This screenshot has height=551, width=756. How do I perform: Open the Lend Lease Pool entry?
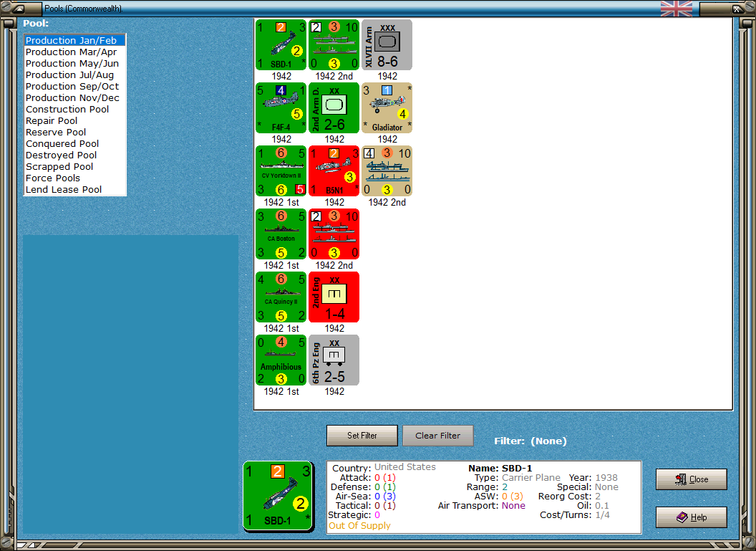74,190
